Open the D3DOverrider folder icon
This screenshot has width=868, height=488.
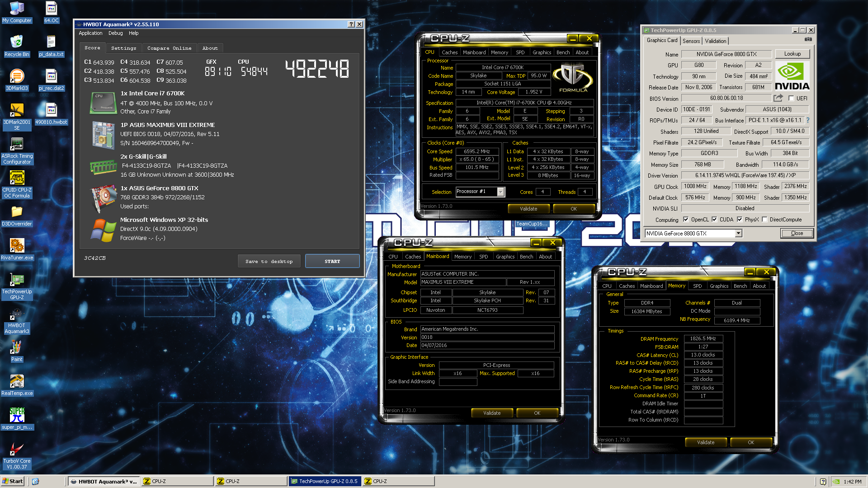coord(17,216)
